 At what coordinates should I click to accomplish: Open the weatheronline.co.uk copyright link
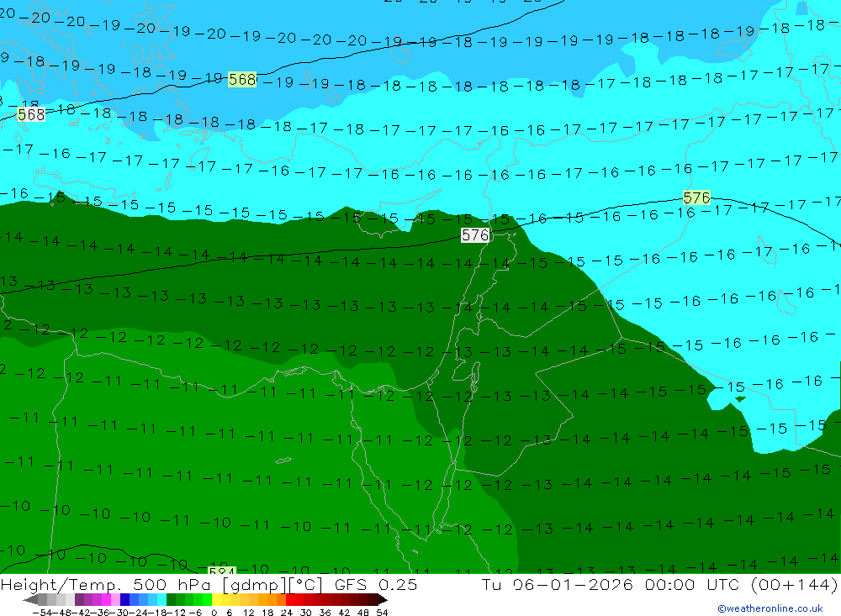point(770,608)
